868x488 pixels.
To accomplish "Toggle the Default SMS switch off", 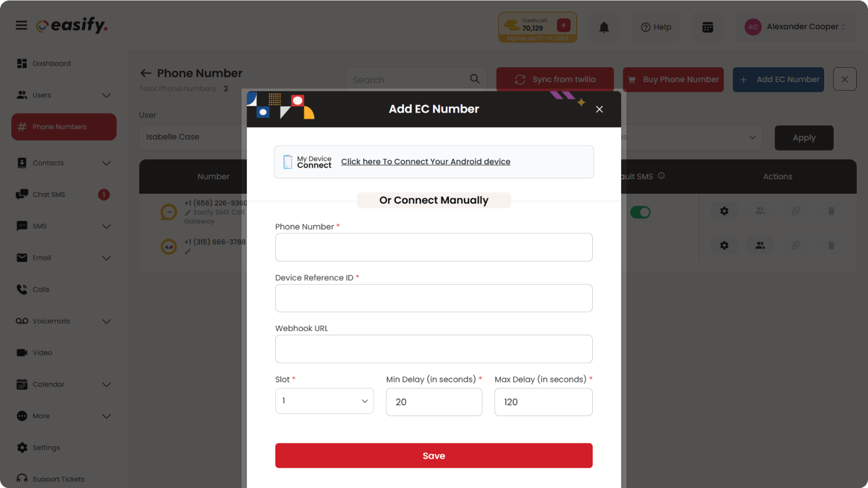I will point(640,212).
